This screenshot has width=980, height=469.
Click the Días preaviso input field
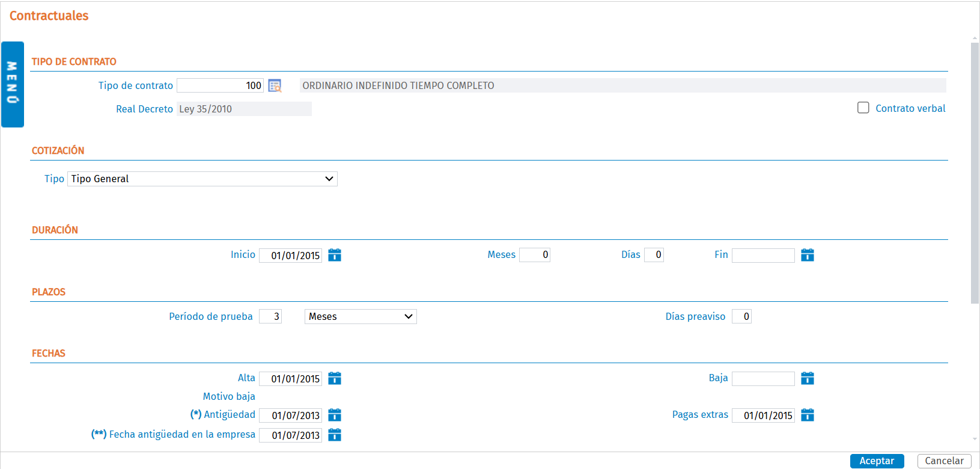(x=741, y=316)
